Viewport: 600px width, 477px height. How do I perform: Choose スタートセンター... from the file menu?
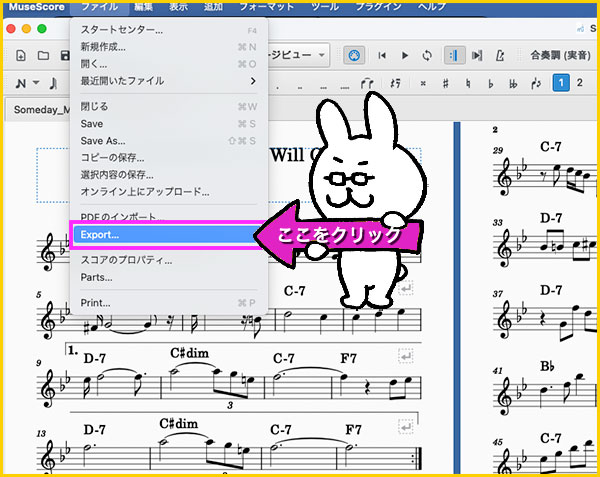[169, 30]
